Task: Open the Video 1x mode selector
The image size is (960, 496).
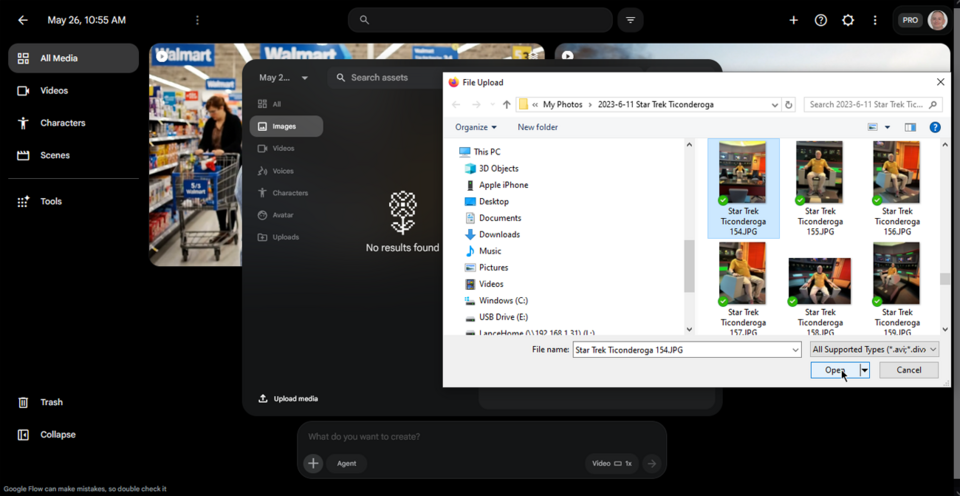Action: pyautogui.click(x=612, y=464)
